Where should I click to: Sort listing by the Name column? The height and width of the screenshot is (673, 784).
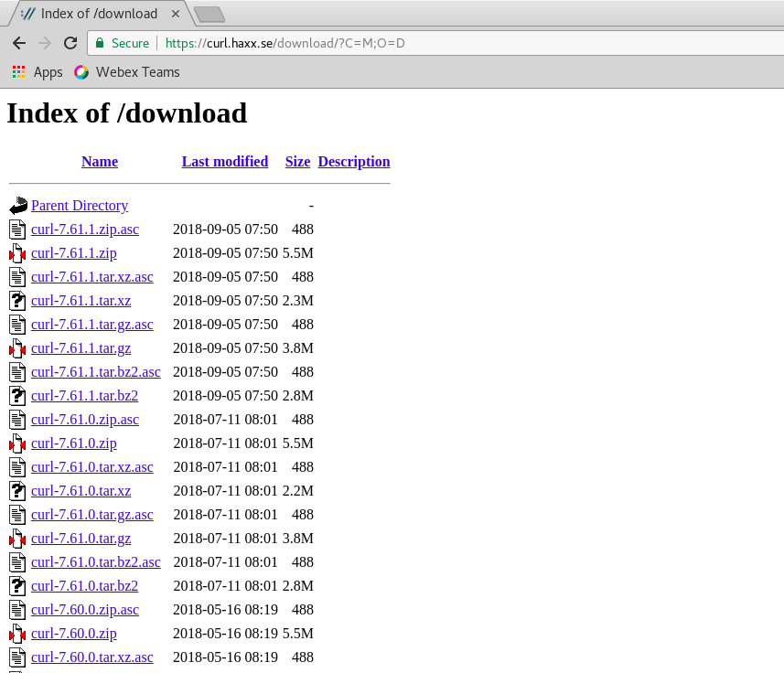click(x=100, y=161)
